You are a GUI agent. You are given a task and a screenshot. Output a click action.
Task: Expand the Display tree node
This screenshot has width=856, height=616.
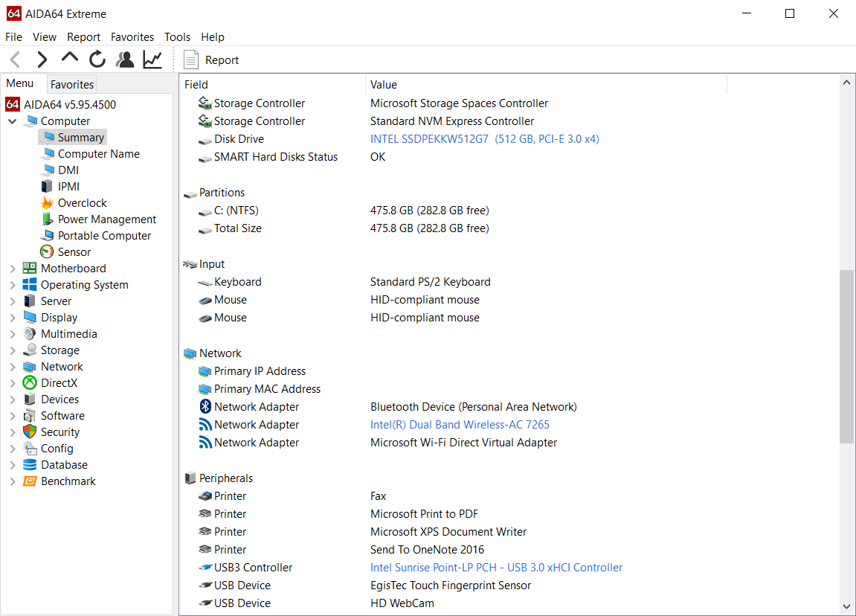13,317
